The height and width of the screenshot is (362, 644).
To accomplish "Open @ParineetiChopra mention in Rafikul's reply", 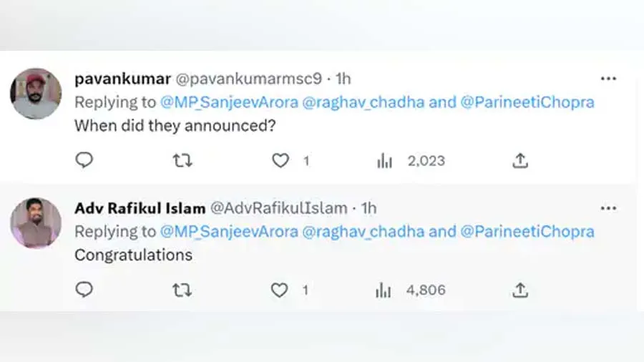I will (527, 231).
